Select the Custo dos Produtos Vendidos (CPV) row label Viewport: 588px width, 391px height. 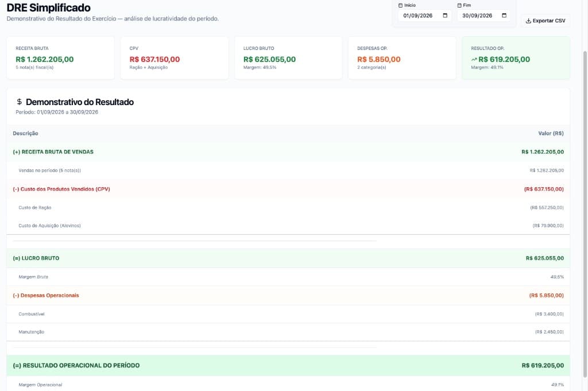pyautogui.click(x=61, y=189)
